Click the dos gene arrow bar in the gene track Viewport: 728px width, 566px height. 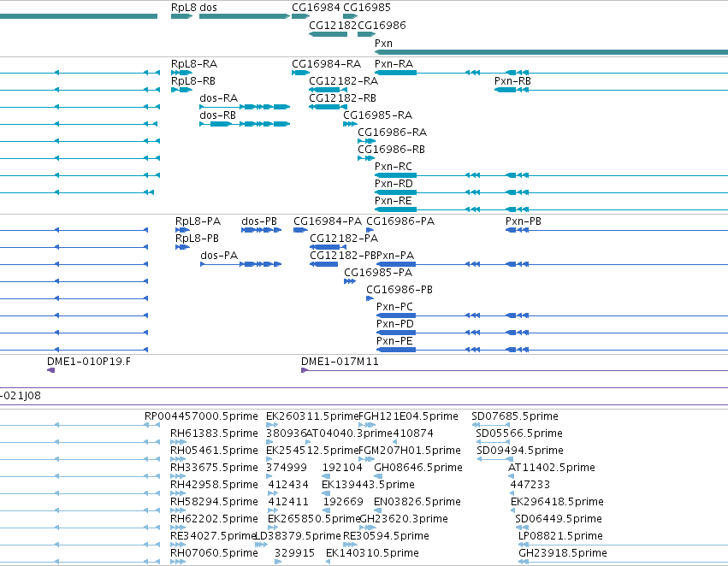(x=244, y=16)
